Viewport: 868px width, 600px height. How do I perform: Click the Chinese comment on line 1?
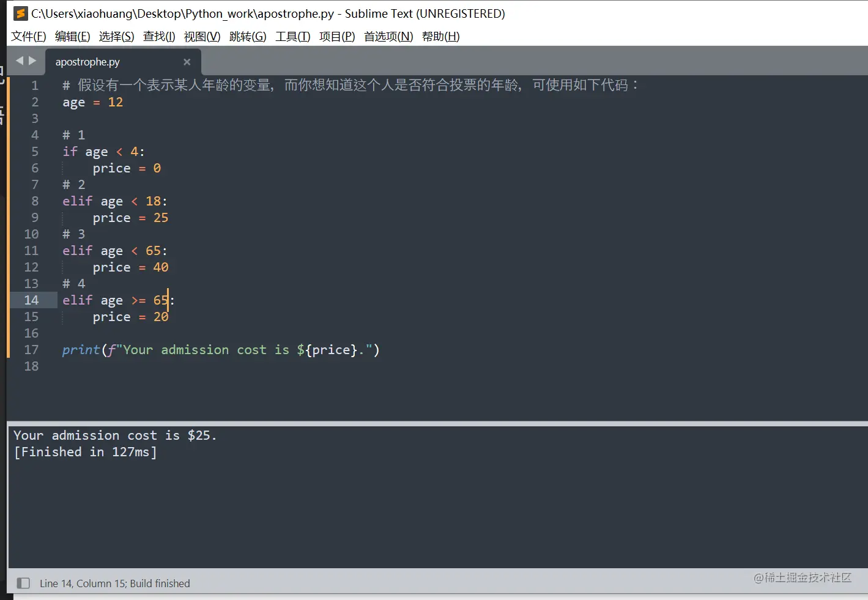point(351,85)
